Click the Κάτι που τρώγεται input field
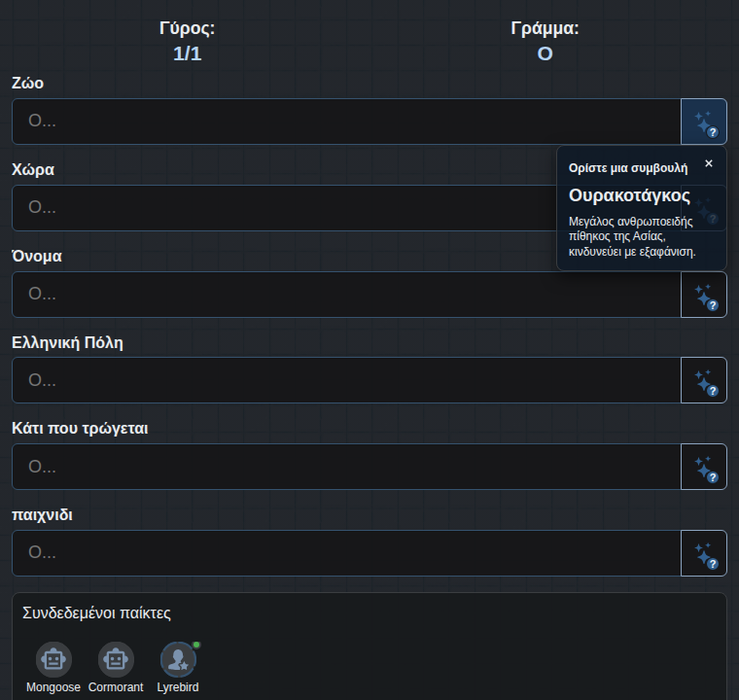The height and width of the screenshot is (700, 739). pyautogui.click(x=346, y=467)
